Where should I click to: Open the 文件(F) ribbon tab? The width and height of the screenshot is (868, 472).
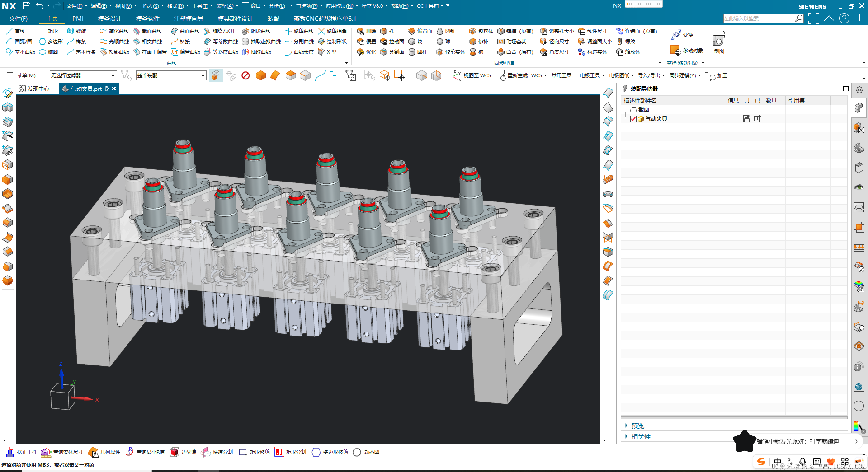(18, 19)
